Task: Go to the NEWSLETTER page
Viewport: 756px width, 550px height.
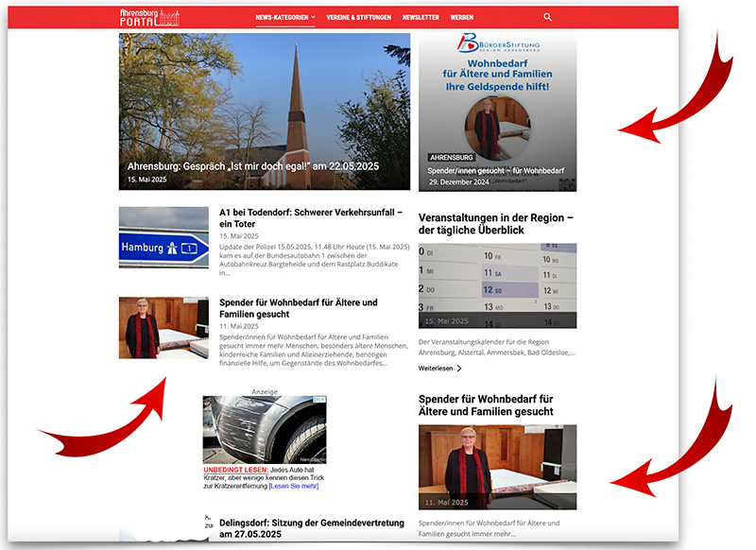Action: point(421,17)
